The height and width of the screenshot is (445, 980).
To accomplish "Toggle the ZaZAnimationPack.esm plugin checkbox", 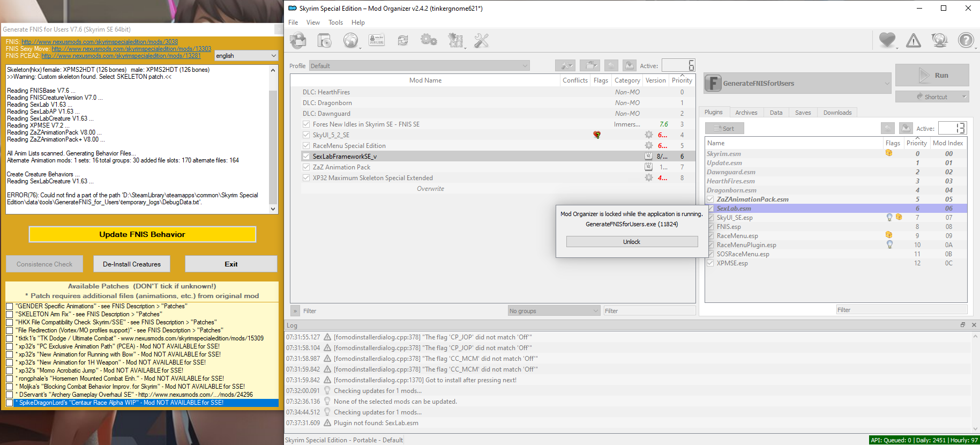I will (x=710, y=199).
